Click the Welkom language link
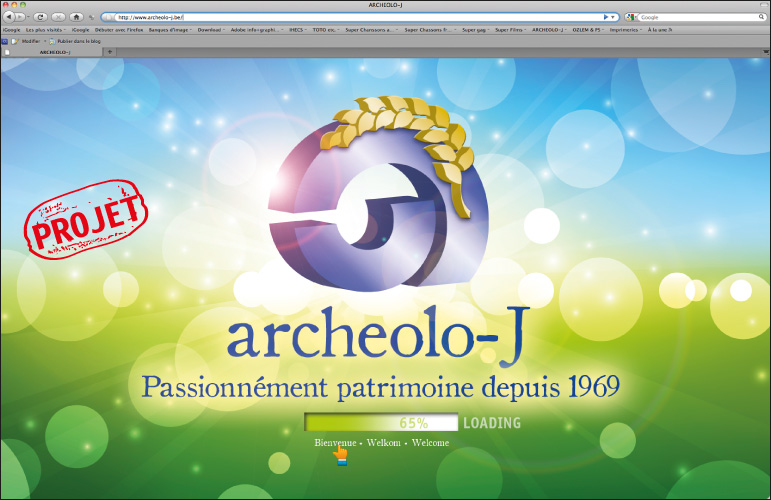The height and width of the screenshot is (500, 771). (x=384, y=442)
